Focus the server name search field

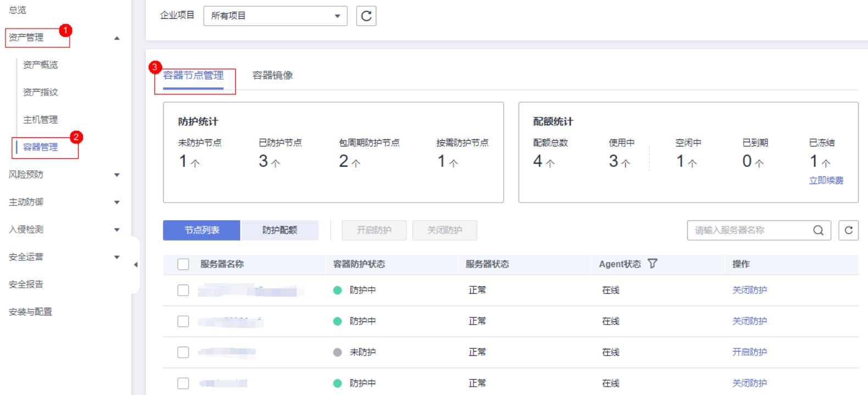coord(747,230)
